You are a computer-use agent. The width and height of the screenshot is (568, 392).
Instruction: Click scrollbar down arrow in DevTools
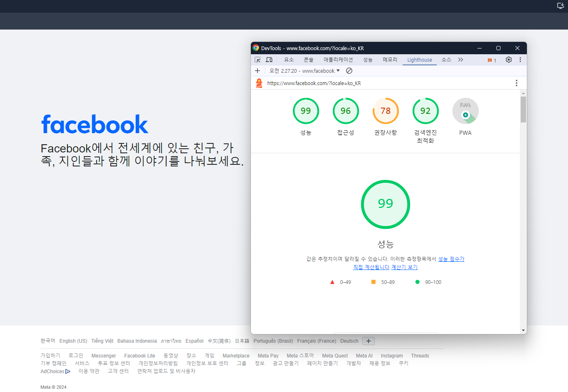pos(523,330)
